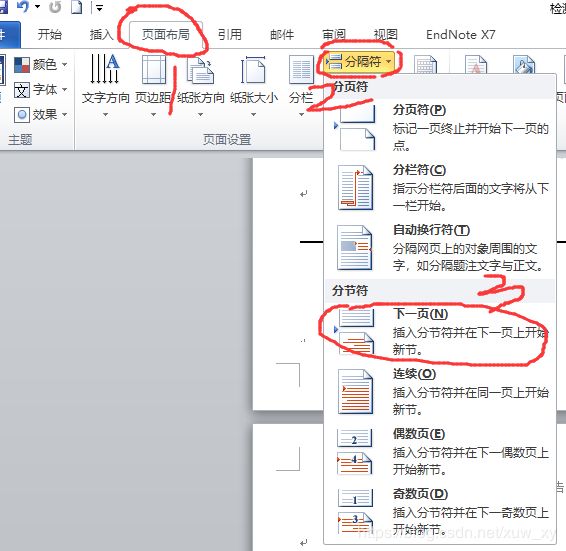Open the Customize Quick Access Toolbar arrow

[x=99, y=8]
